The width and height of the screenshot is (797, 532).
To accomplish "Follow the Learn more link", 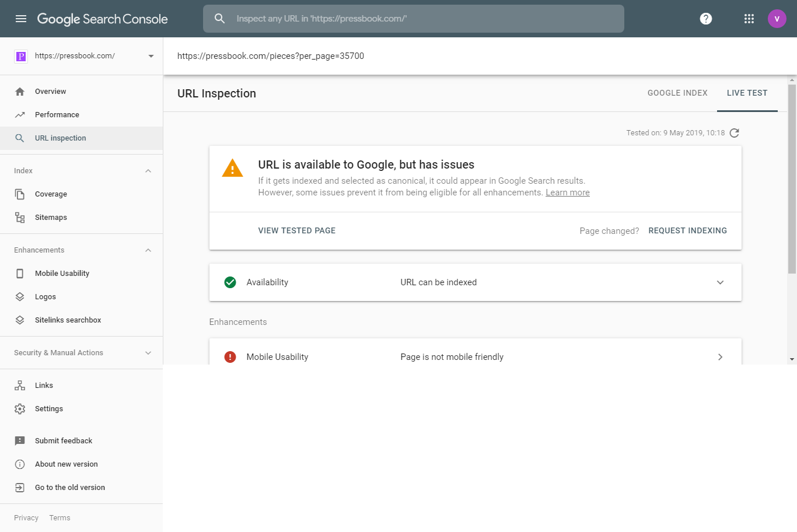I will click(568, 192).
